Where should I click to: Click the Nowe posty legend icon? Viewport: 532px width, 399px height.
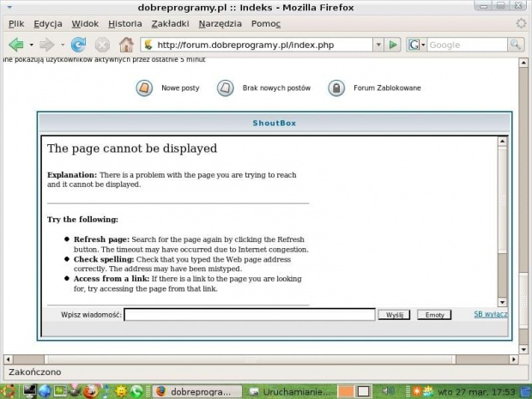coord(144,88)
